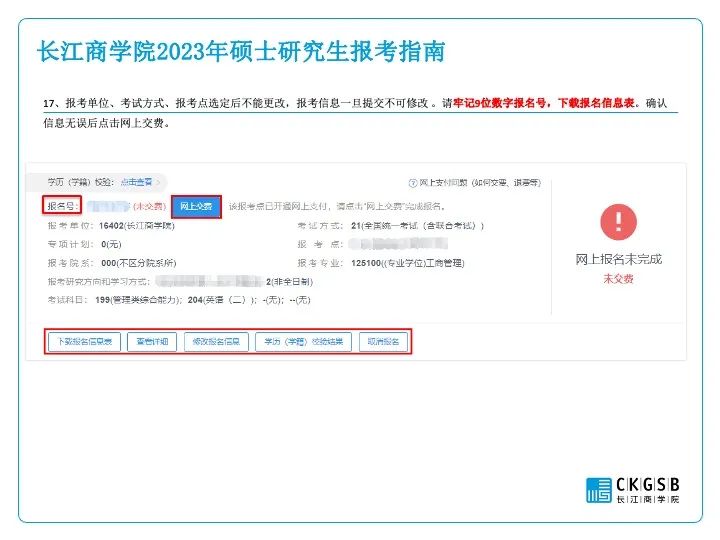Click the 修改报名信息 button

(x=216, y=342)
